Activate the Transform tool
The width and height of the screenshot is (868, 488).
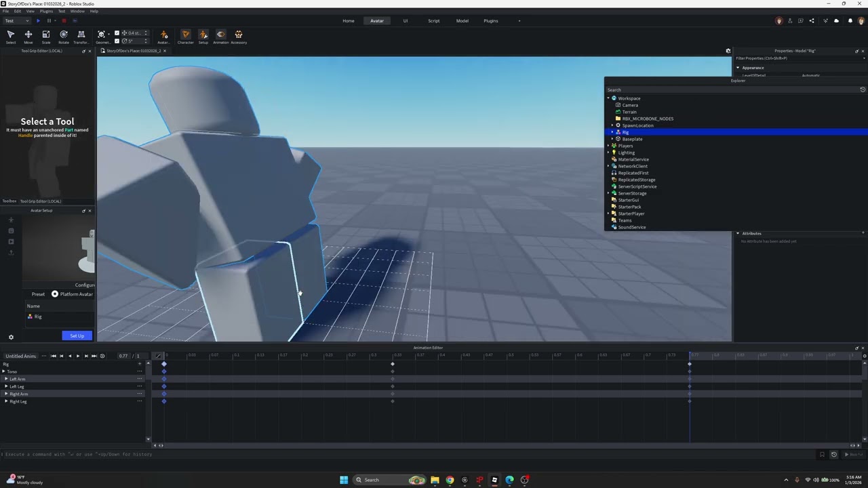(x=81, y=37)
